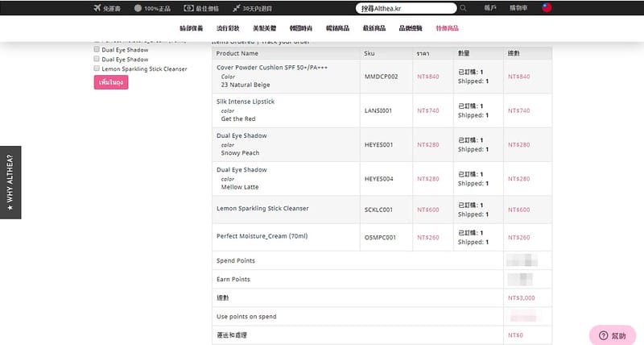Click the NT$3,000 total amount
This screenshot has height=345, width=644.
521,297
